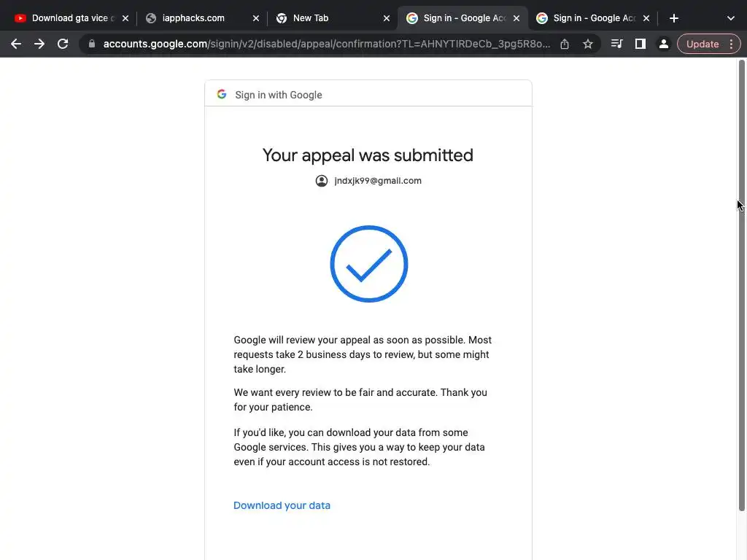Click the Your appeal was submitted heading
This screenshot has height=560, width=747.
368,155
